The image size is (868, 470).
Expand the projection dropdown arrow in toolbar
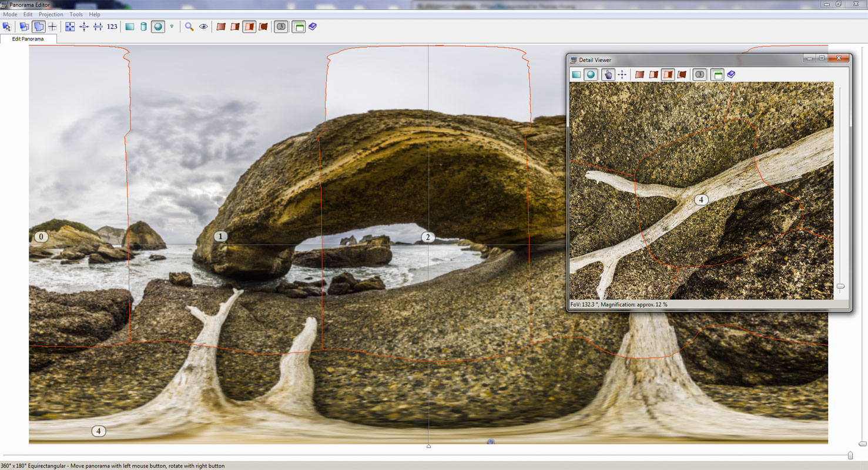tap(172, 26)
